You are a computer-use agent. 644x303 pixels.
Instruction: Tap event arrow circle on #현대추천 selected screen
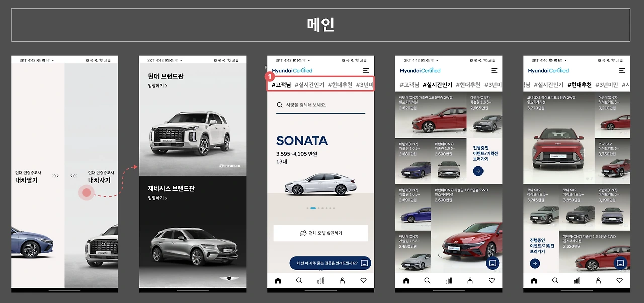pos(535,264)
